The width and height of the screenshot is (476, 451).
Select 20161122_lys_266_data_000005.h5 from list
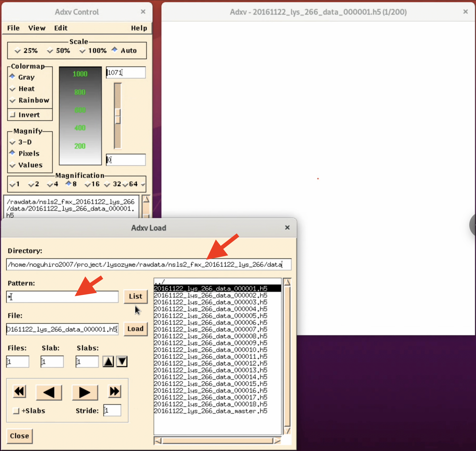[x=210, y=316]
